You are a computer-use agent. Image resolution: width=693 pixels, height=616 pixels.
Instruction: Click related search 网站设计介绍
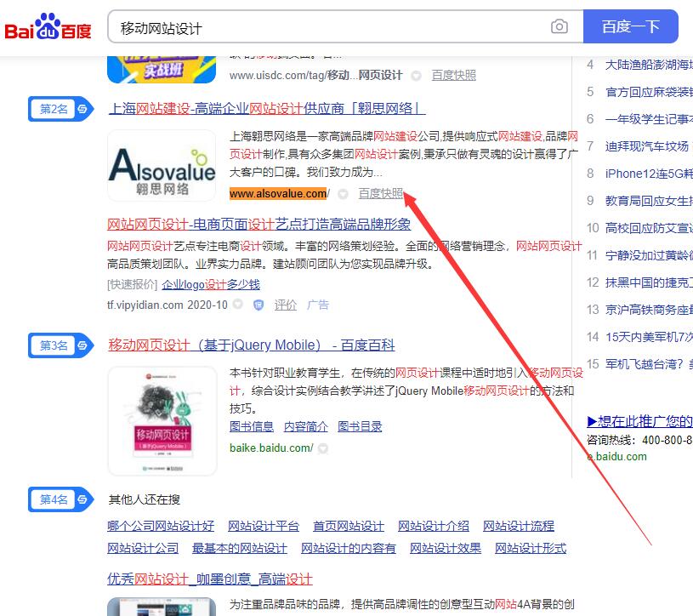[x=434, y=526]
